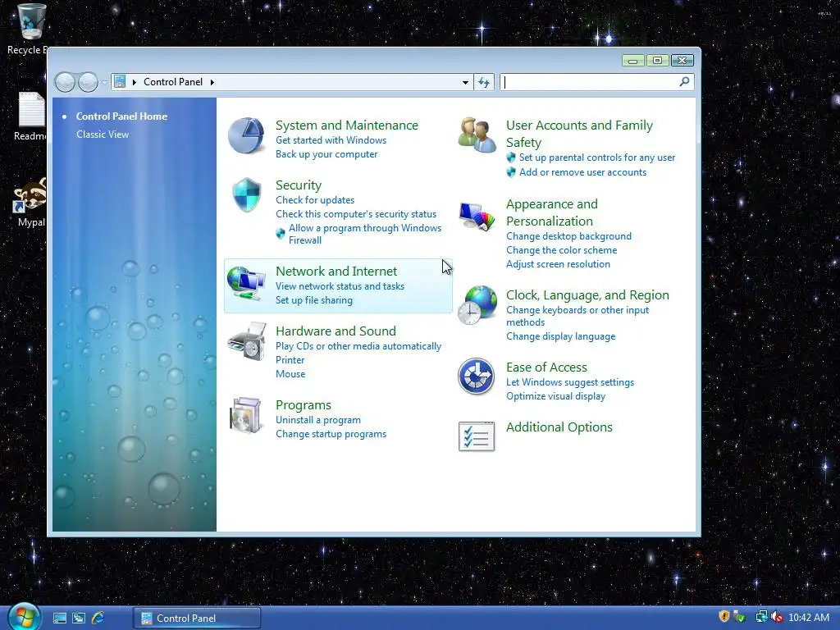Expand the arrow before Control Panel breadcrumb
Viewport: 840px width, 630px height.
point(134,82)
